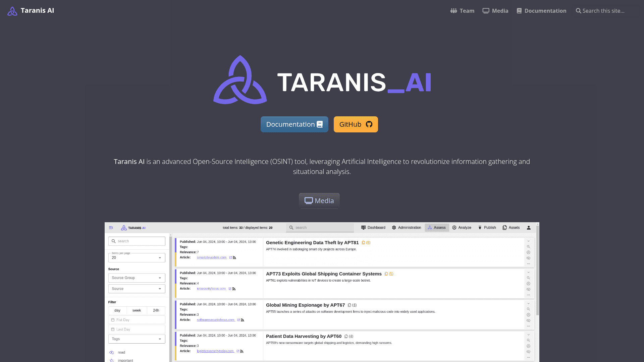Click the item count (5) icon on the APT73 story
This screenshot has height=362, width=644.
[x=389, y=274]
